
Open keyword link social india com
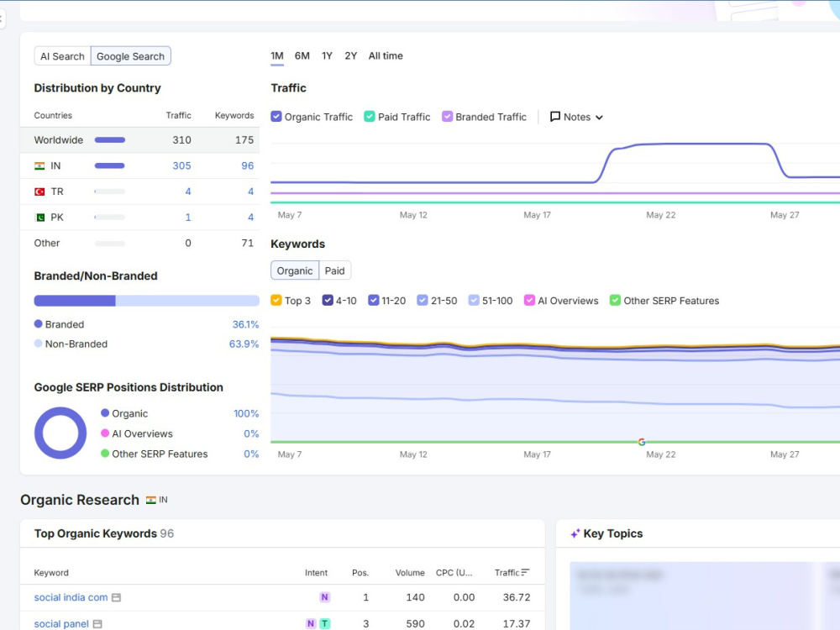(71, 597)
